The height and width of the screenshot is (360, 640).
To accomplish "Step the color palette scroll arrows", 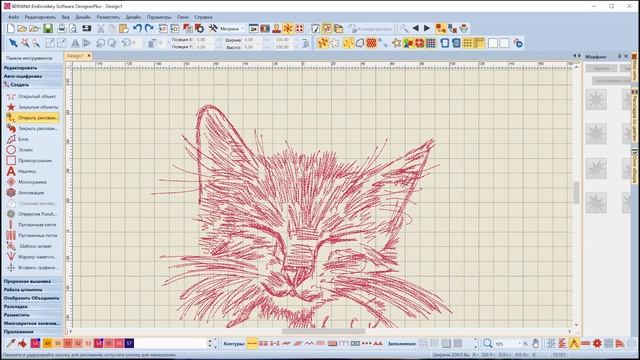I will pos(210,344).
